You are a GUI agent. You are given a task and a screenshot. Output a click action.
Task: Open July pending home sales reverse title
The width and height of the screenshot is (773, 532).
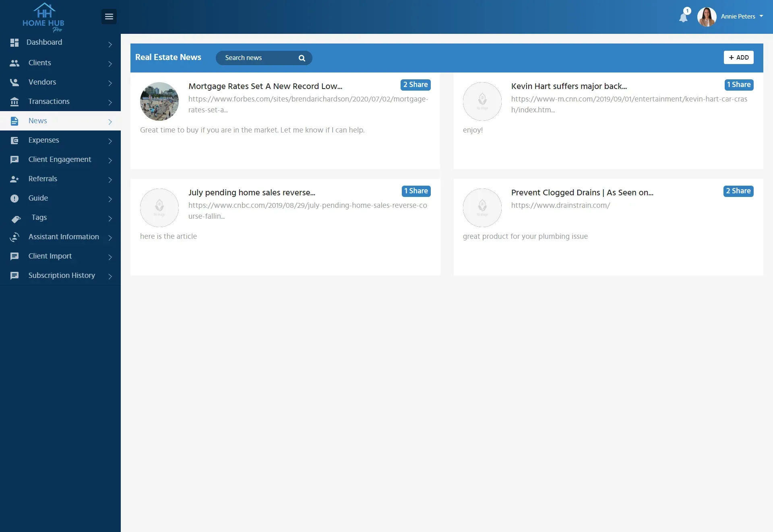pyautogui.click(x=252, y=193)
